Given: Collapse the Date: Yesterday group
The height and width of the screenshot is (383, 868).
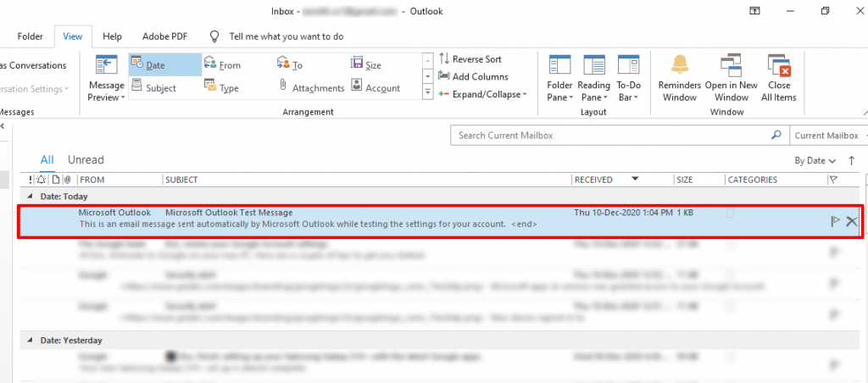Looking at the screenshot, I should point(30,341).
